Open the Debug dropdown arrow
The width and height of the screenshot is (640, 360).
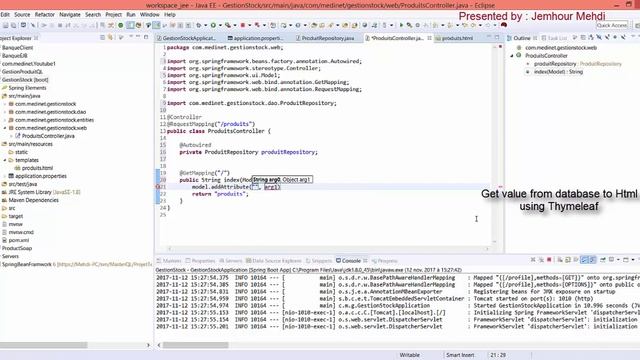(x=205, y=25)
